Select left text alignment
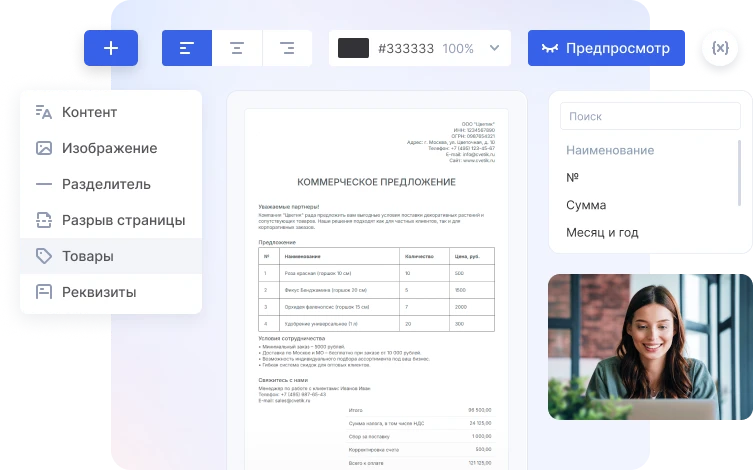 187,48
